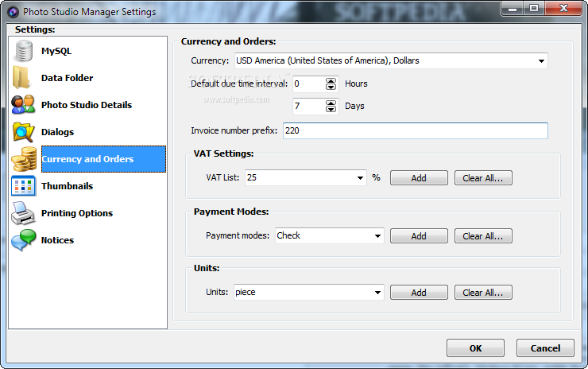Image resolution: width=588 pixels, height=369 pixels.
Task: Add a new unit
Action: tap(419, 293)
